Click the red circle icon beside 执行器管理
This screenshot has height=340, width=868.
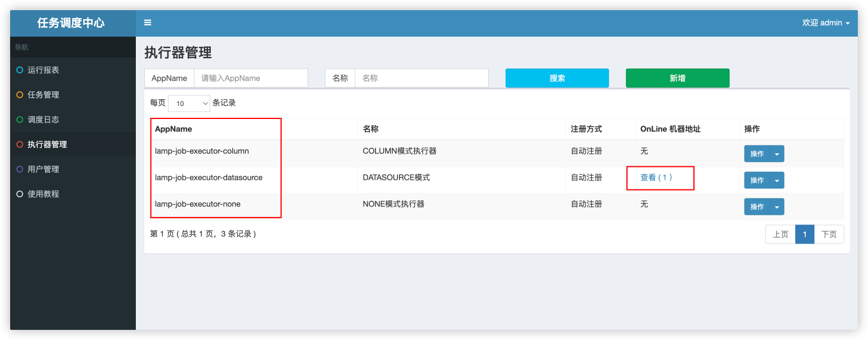tap(20, 144)
